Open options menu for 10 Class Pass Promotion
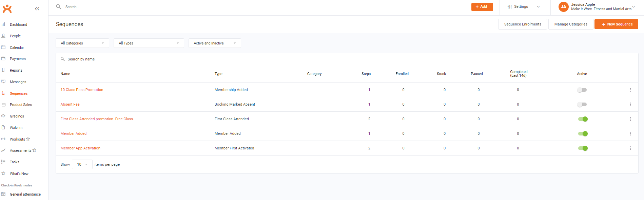644x200 pixels. tap(630, 90)
